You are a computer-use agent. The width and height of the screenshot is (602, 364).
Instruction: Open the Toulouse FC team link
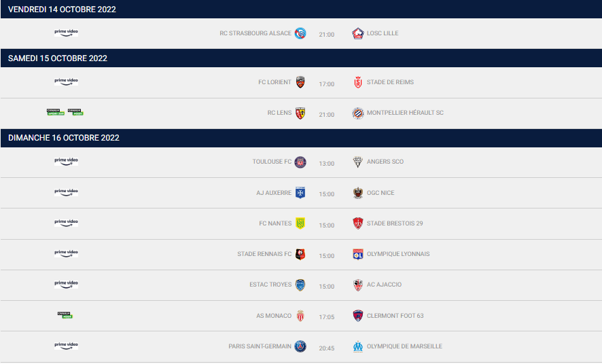click(272, 162)
